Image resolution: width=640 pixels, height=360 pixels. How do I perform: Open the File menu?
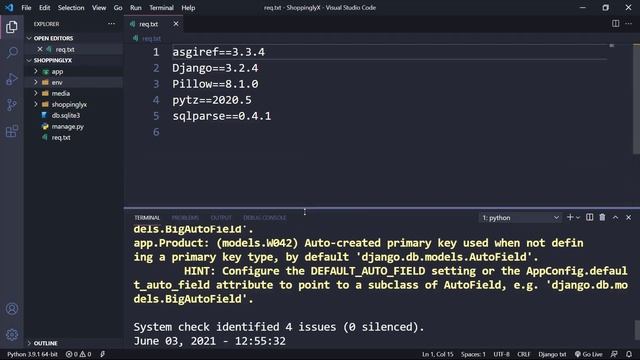[26, 8]
